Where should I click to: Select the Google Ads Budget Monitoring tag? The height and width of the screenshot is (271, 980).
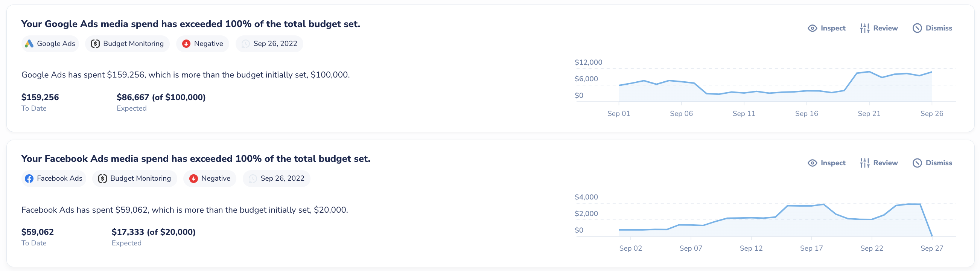point(127,44)
